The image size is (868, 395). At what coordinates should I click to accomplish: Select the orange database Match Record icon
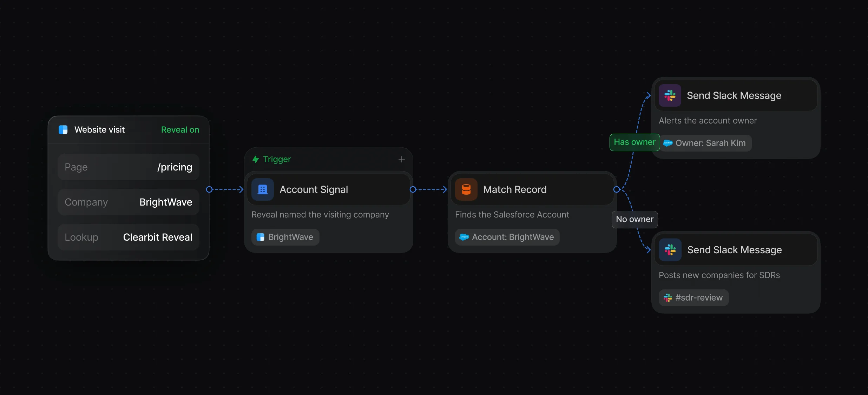pyautogui.click(x=466, y=189)
